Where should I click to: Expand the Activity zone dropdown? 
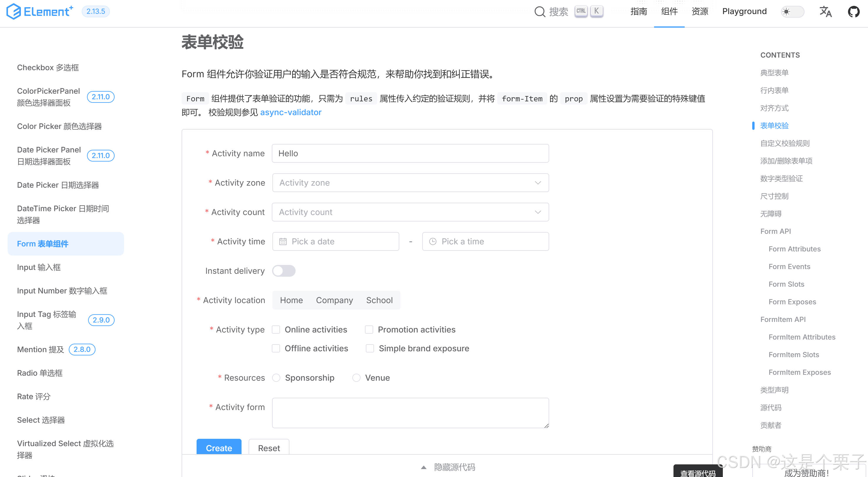[x=410, y=183]
